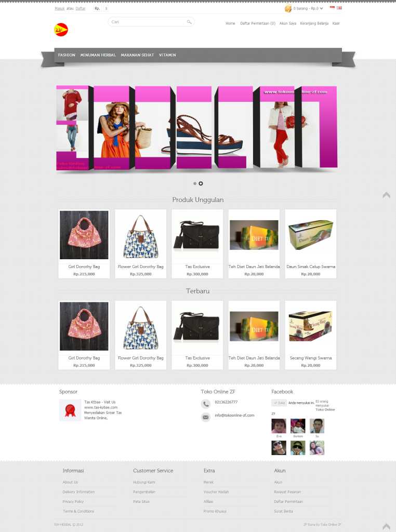This screenshot has width=396, height=532.
Task: Click the search magnifier icon
Action: point(189,22)
